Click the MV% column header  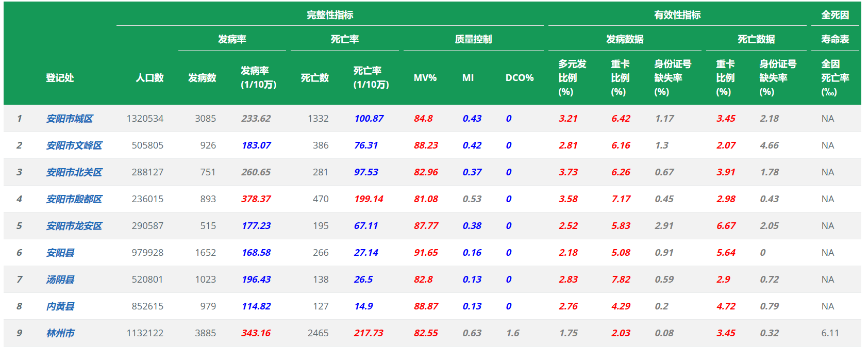pos(425,78)
